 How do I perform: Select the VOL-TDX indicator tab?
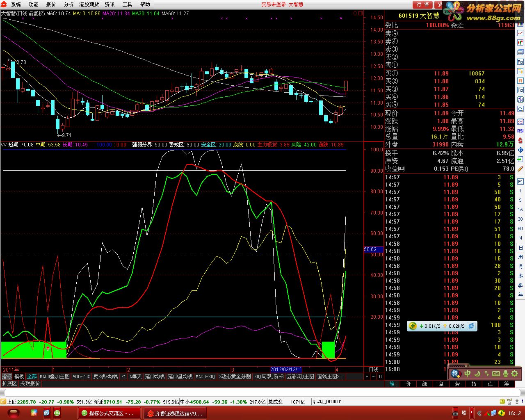(81, 377)
